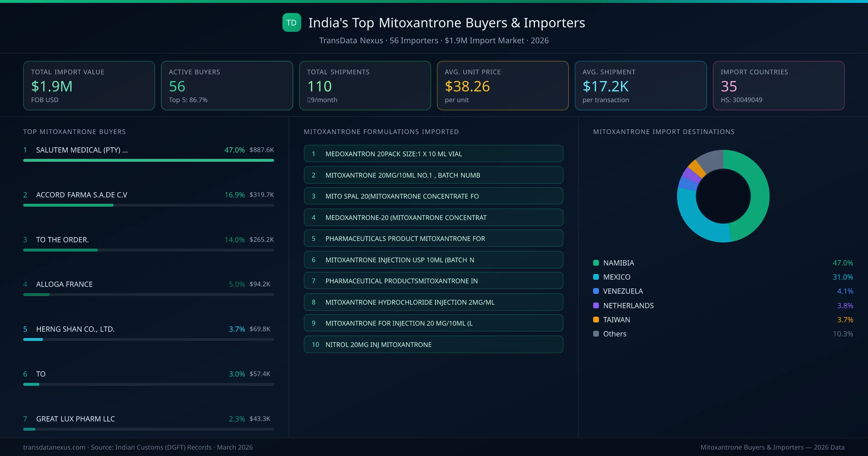The width and height of the screenshot is (868, 456).
Task: Expand formulation 8, MITOXANTRONE HYDROCHLORIDE INJECTION
Action: 433,302
